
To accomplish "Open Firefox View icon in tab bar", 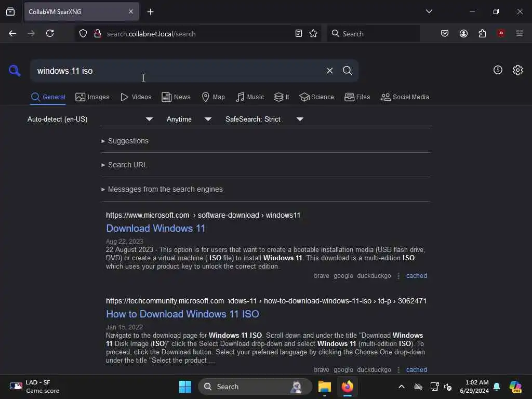I will [10, 11].
